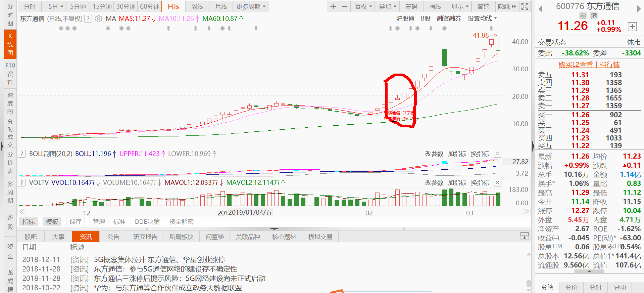
Task: Open 分时图 sidebar item
Action: pyautogui.click(x=10, y=15)
